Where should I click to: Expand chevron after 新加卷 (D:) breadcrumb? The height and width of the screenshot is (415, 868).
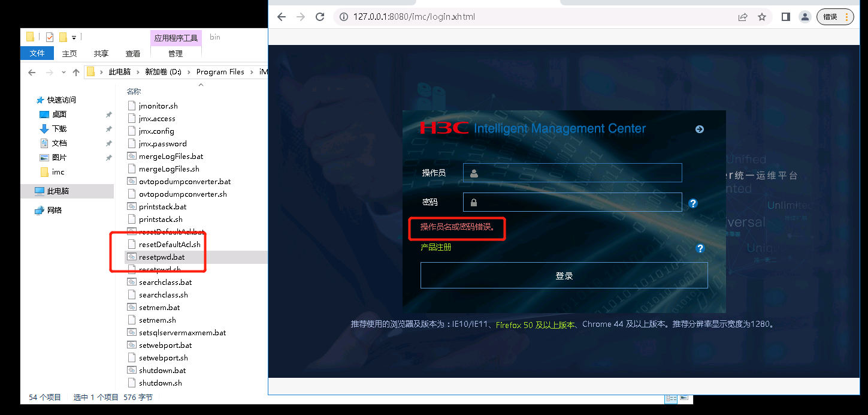tap(189, 72)
